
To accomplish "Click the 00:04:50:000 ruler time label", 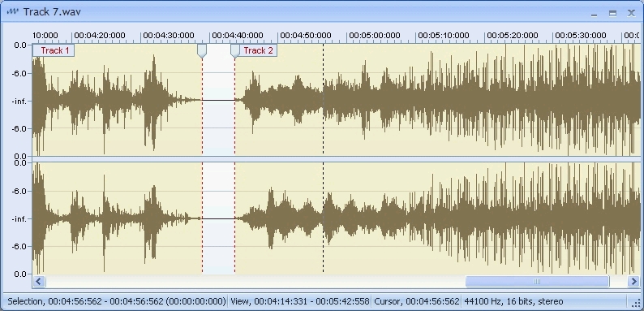I will 306,36.
